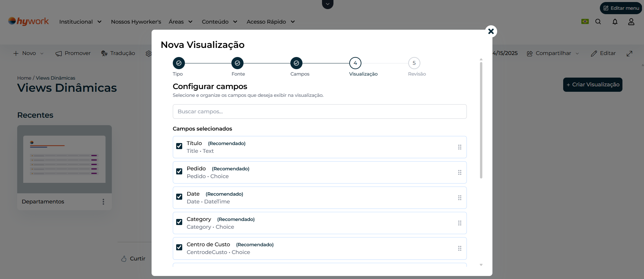Close the Nova Visualização dialog
Viewport: 644px width, 279px height.
pyautogui.click(x=491, y=31)
